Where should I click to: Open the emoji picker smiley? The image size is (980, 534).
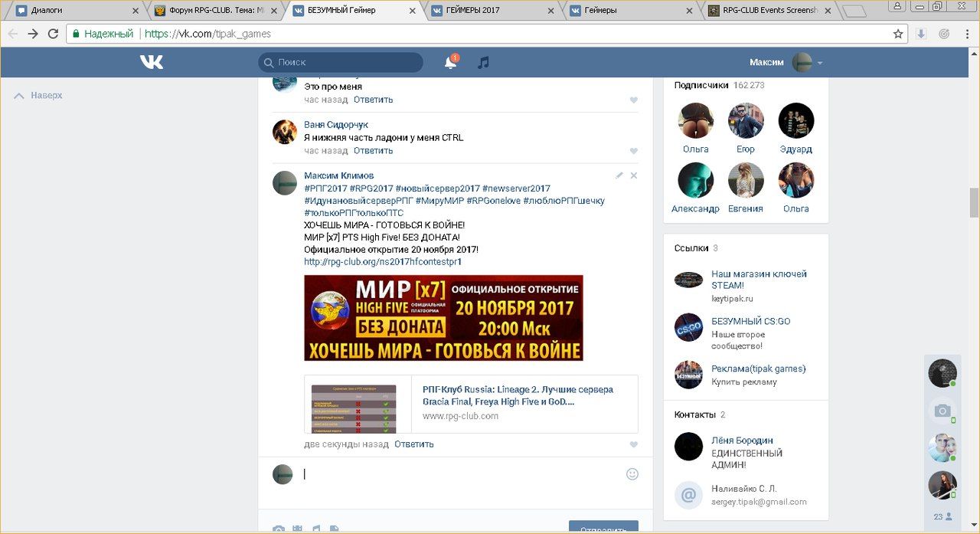(632, 474)
